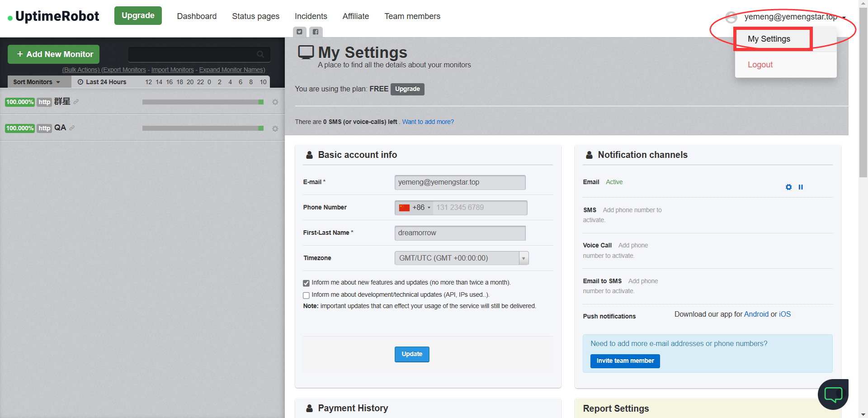Click the Import Monitors link
Viewport: 868px width, 418px height.
tap(172, 70)
